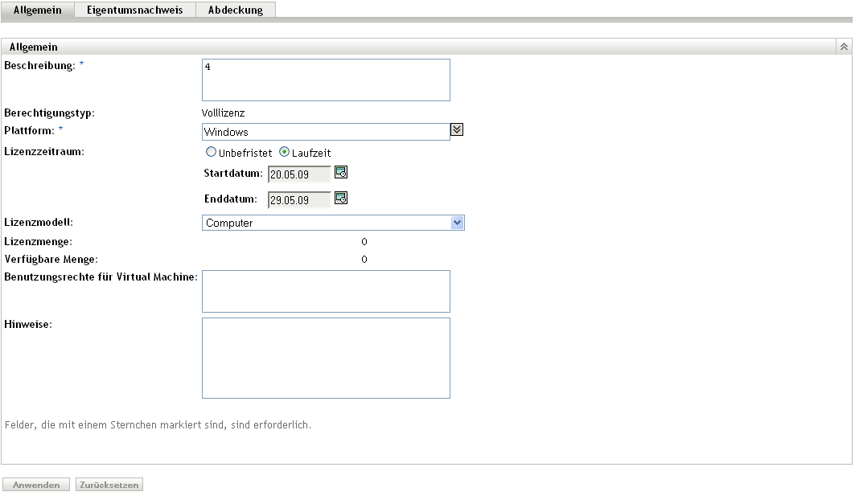Click the Enddatum date field
This screenshot has height=504, width=855.
pyautogui.click(x=299, y=200)
